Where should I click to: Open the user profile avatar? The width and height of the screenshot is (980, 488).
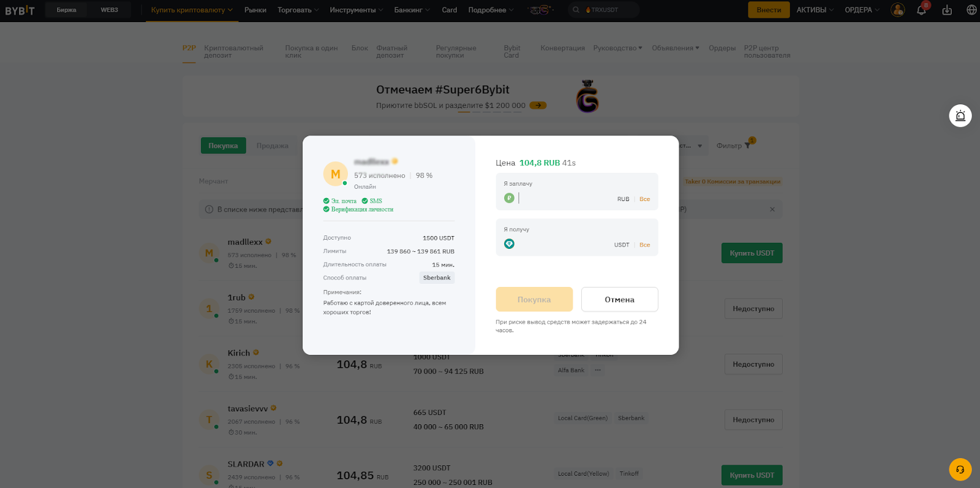898,10
